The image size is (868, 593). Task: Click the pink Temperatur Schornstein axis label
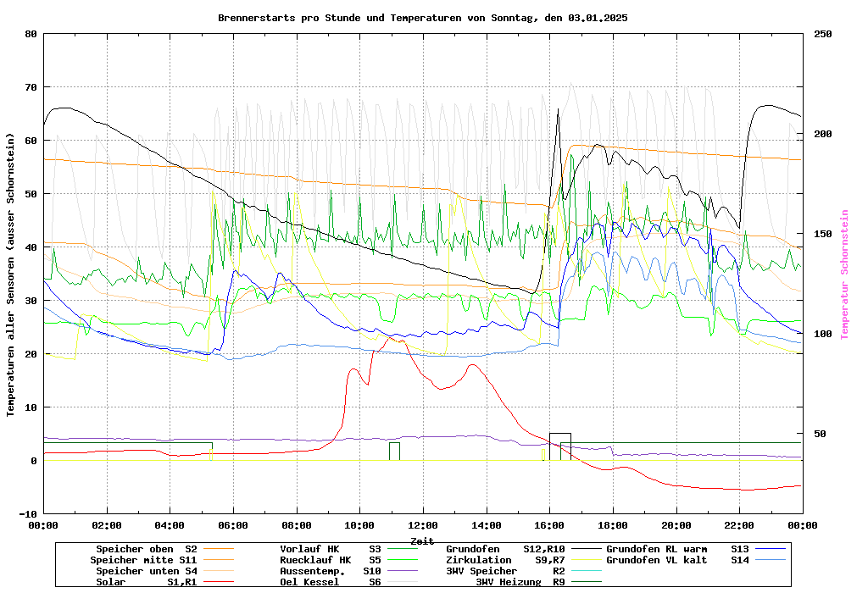(x=843, y=274)
